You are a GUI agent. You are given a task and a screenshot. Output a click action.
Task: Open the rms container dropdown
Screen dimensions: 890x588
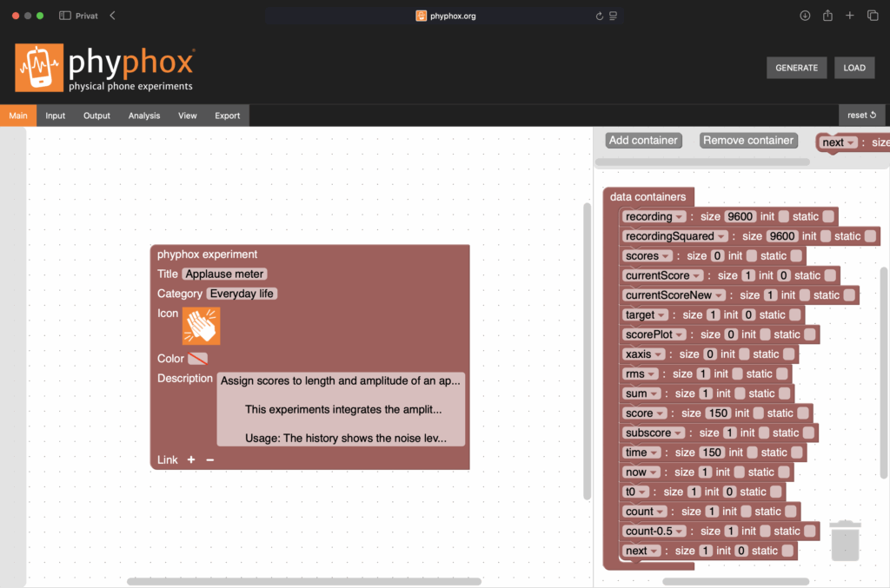(653, 373)
